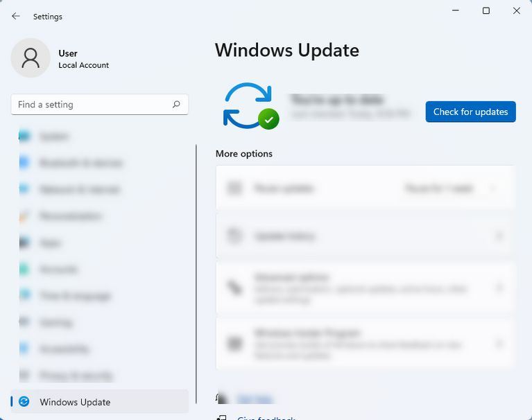This screenshot has height=420, width=532.
Task: Expand Windows Insider Program chevron
Action: [x=498, y=343]
